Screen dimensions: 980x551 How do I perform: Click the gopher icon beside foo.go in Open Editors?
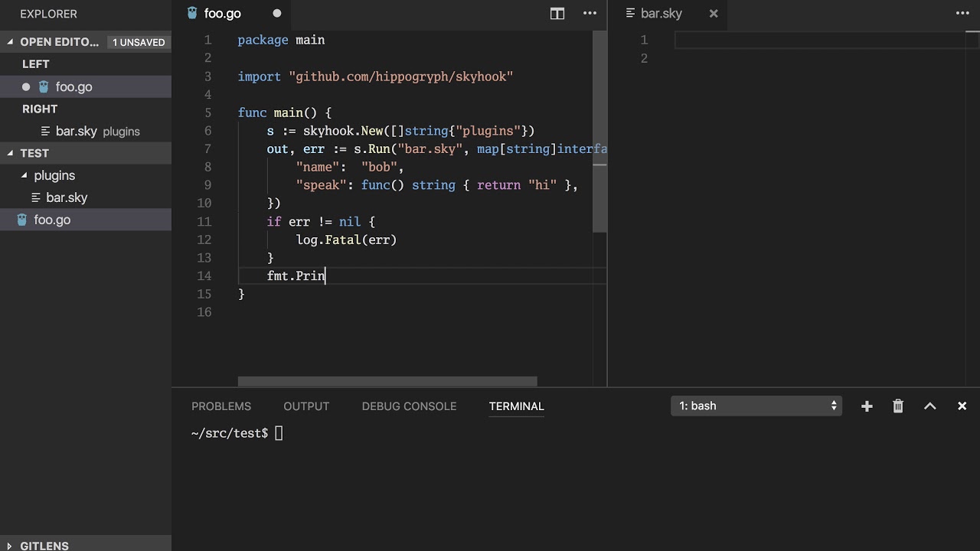click(44, 86)
